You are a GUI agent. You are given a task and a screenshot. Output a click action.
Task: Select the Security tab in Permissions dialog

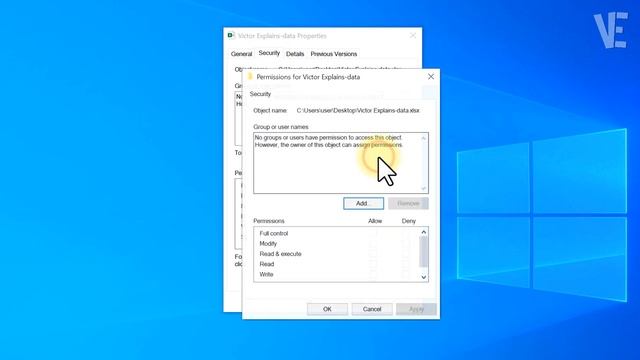click(x=260, y=94)
